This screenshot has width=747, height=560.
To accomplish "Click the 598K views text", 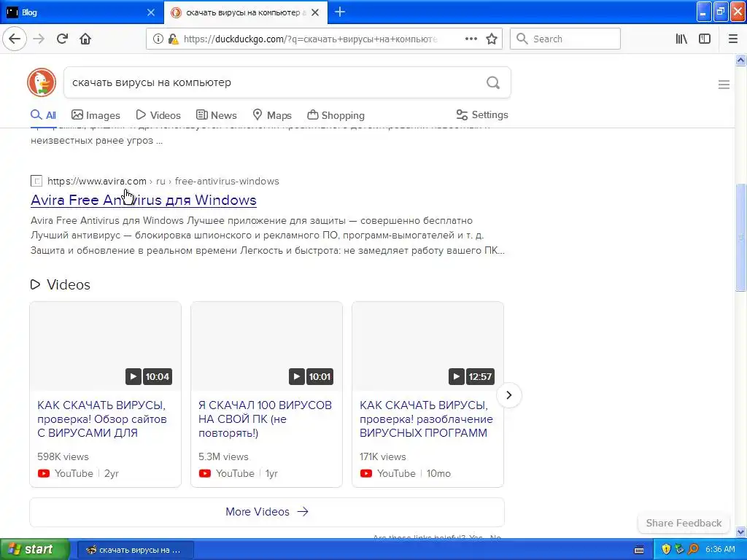I will [x=63, y=456].
